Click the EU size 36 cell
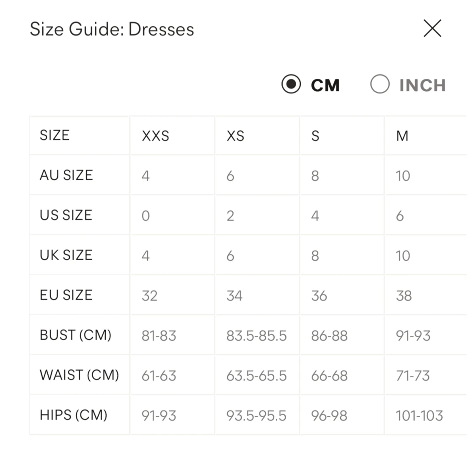Viewport: 476px width, 476px height. tap(319, 296)
